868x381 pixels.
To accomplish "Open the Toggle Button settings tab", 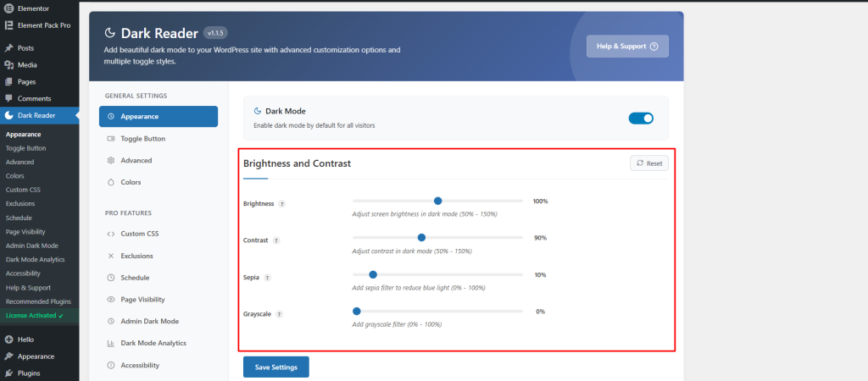I will click(x=159, y=139).
